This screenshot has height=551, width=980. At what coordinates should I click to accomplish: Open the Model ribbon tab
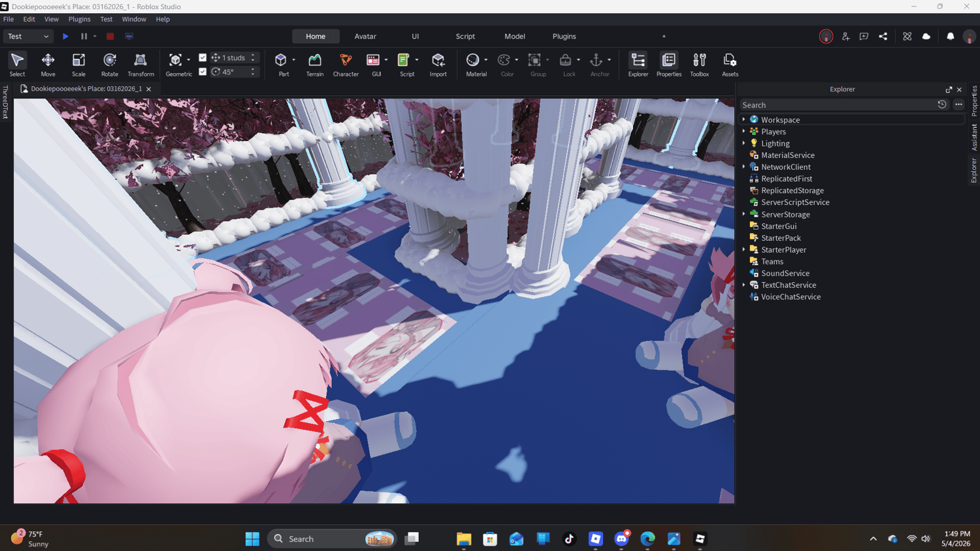(x=515, y=37)
